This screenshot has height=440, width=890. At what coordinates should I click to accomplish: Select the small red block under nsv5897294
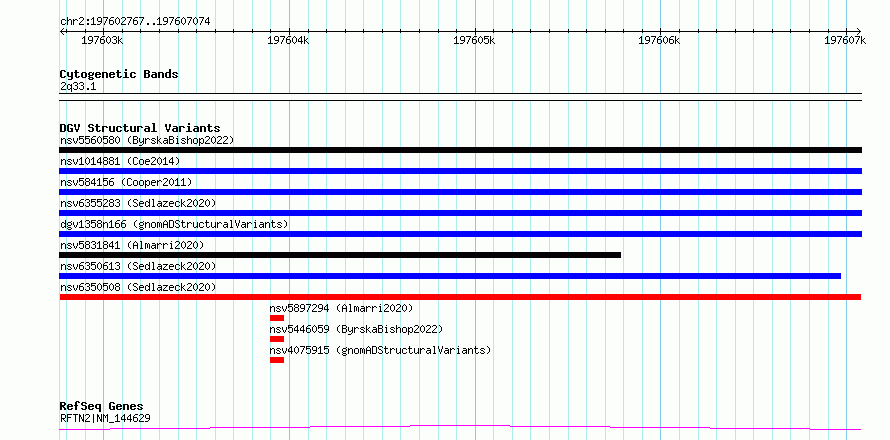point(277,318)
